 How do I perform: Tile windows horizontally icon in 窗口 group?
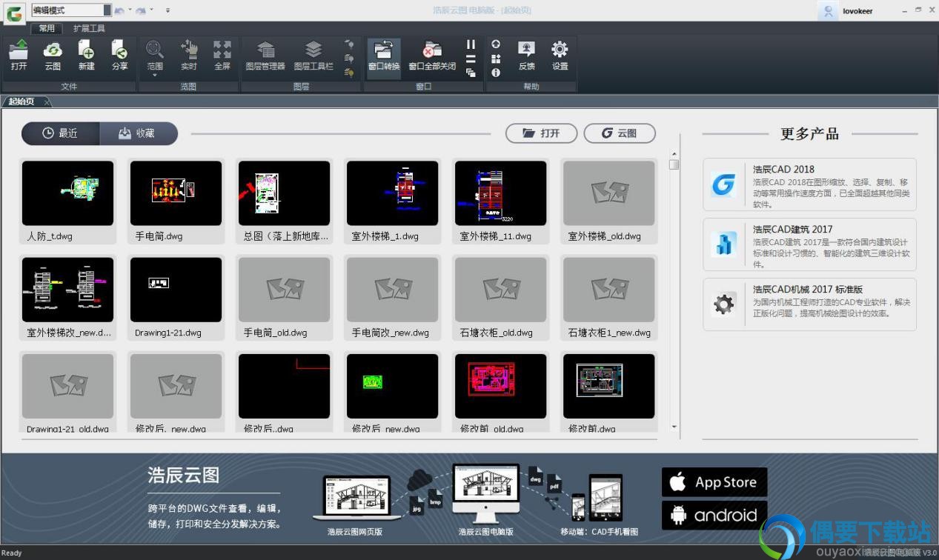click(x=471, y=59)
